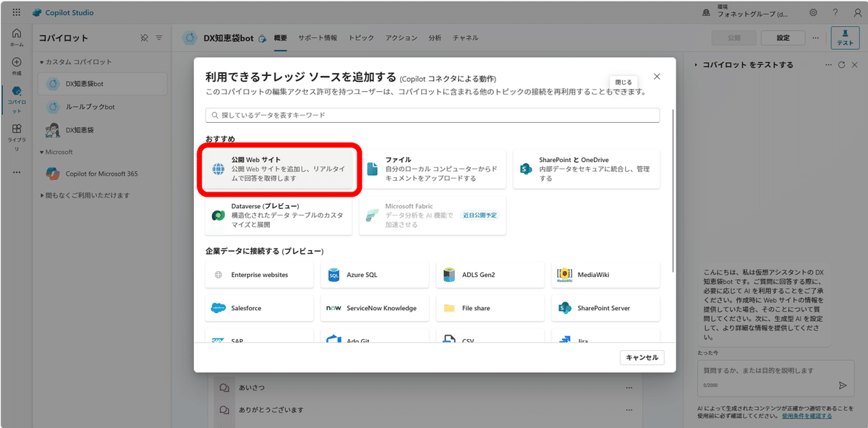Switch to the Topics tab
This screenshot has width=868, height=428.
tap(361, 38)
